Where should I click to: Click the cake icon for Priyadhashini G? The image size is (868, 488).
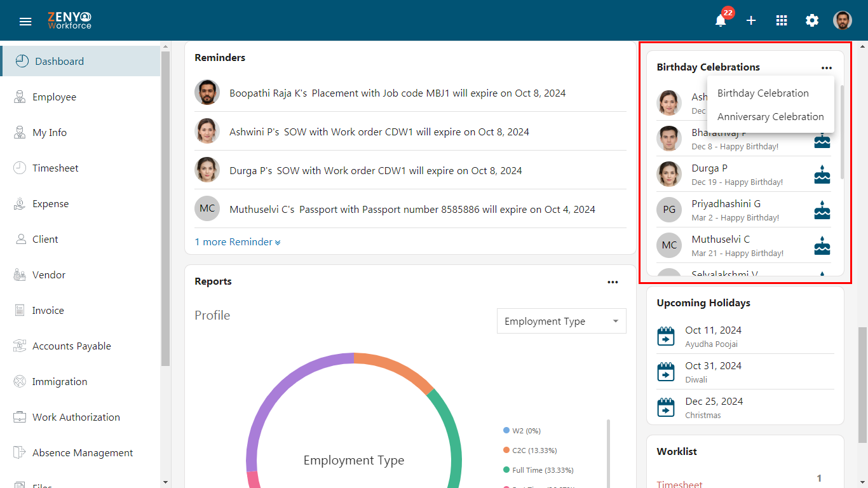[x=822, y=210]
